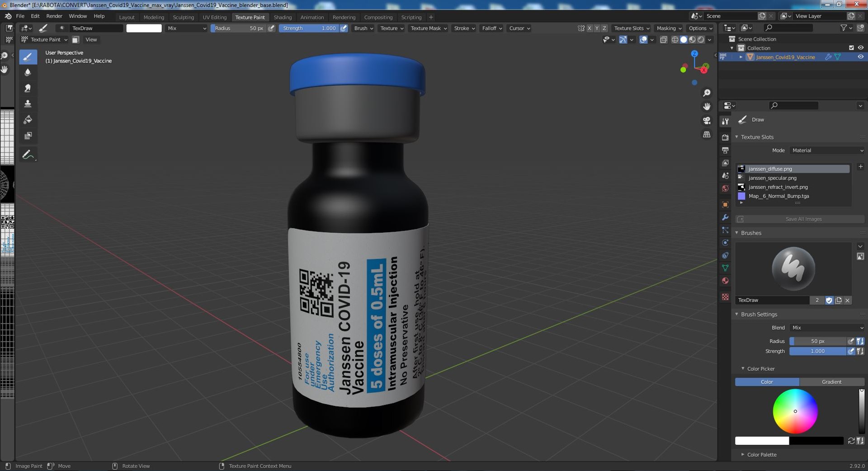
Task: Hide Janssen_Covid19_Vaccine object in viewport
Action: [x=860, y=57]
